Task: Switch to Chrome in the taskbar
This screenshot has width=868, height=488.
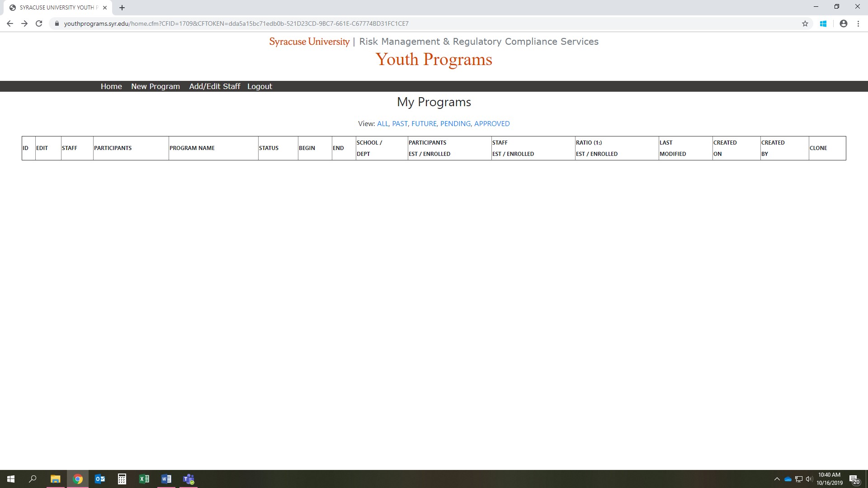Action: [78, 479]
